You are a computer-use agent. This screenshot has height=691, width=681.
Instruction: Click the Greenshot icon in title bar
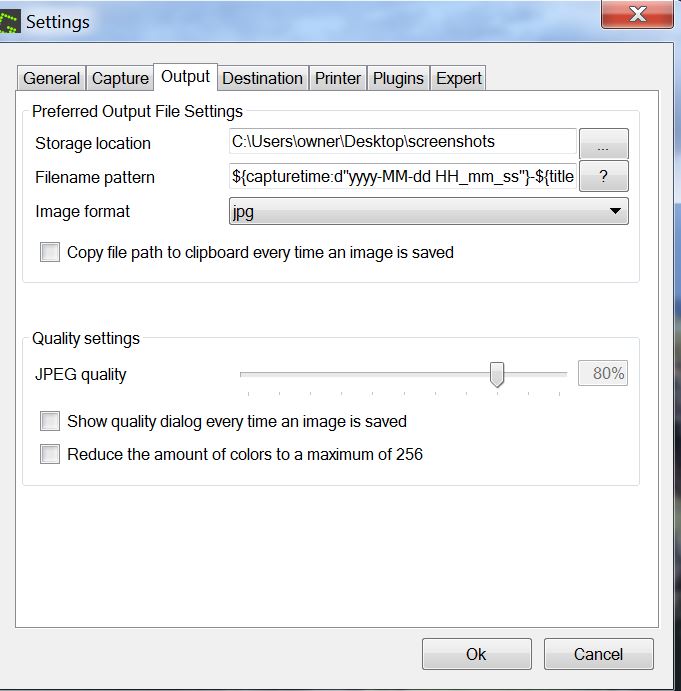click(10, 21)
